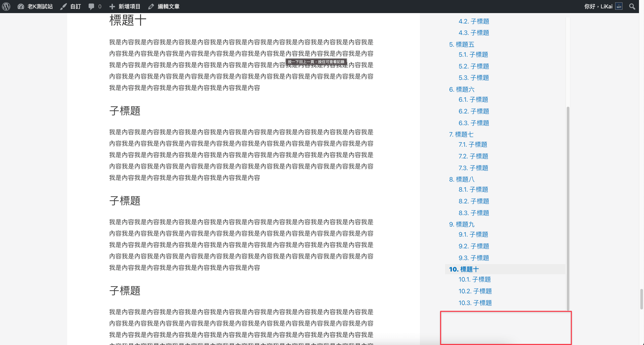Select 8.3. 子標題 in contents

(474, 213)
